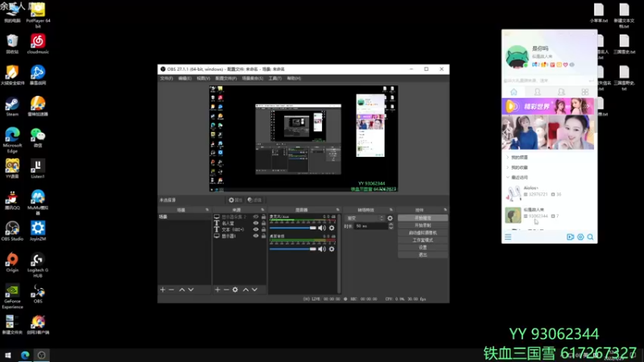
Task: Mute the Mic/Aux speaker icon
Action: (x=322, y=228)
